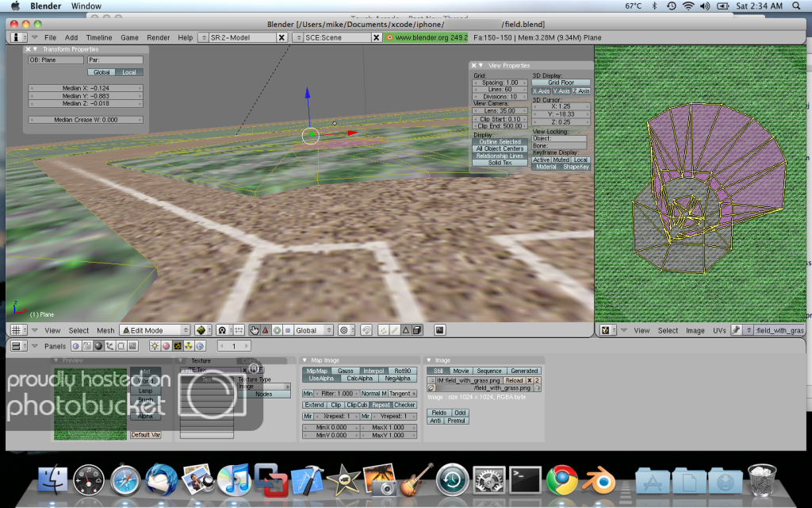812x508 pixels.
Task: Select Local in Transform Properties
Action: [129, 72]
